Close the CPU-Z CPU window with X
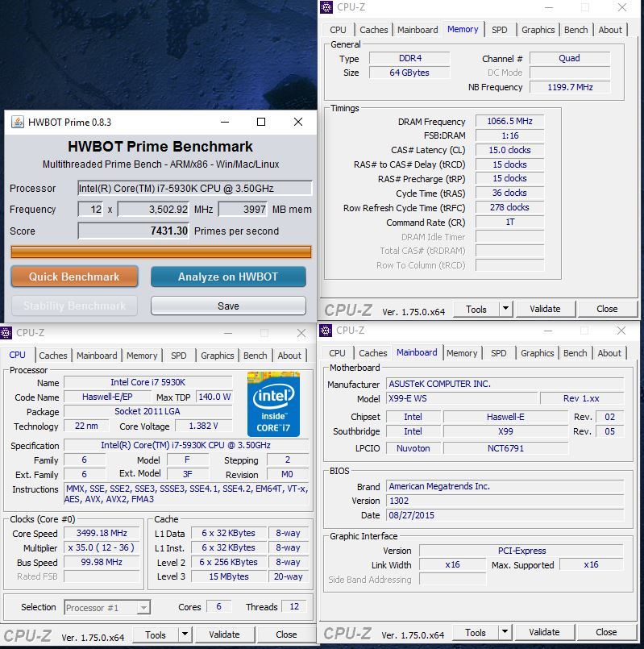This screenshot has width=644, height=649. coord(301,333)
